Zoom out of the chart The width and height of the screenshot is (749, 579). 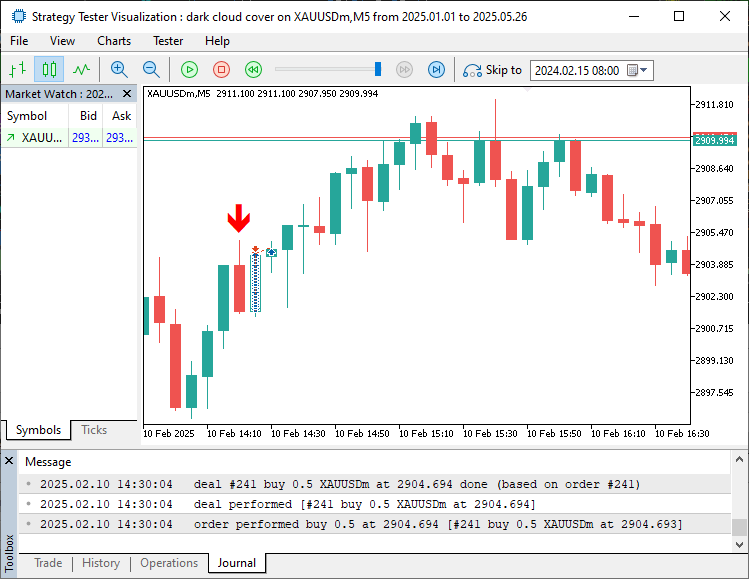151,70
